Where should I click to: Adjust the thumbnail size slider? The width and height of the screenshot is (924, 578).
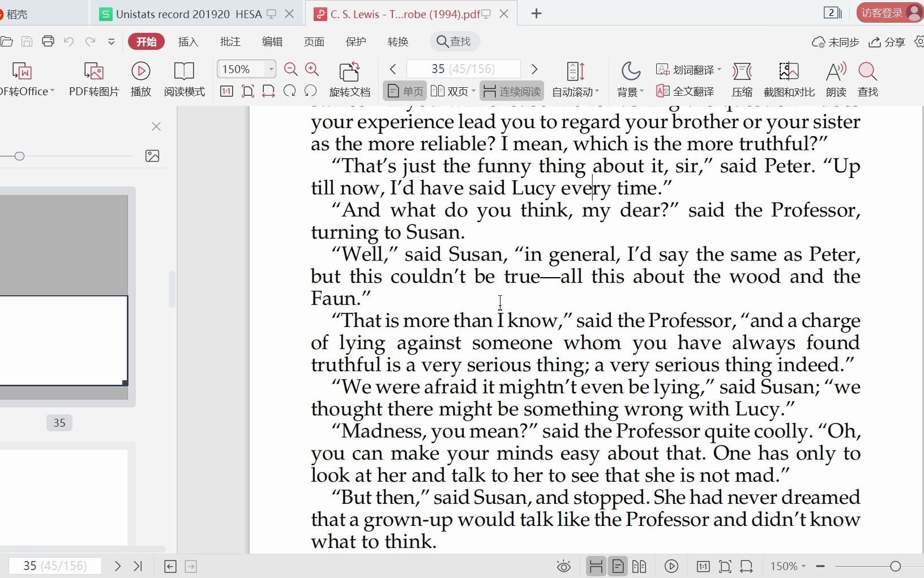pos(19,156)
